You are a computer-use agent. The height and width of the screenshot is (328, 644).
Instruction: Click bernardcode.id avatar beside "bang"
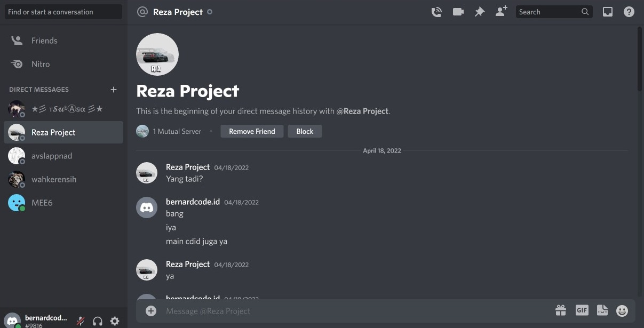[x=147, y=207]
